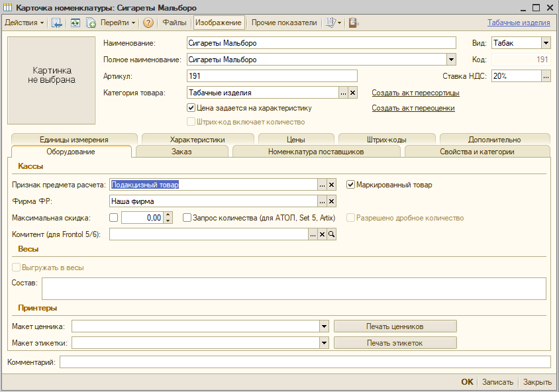Clear Признак предмета расчета with X

pyautogui.click(x=332, y=185)
